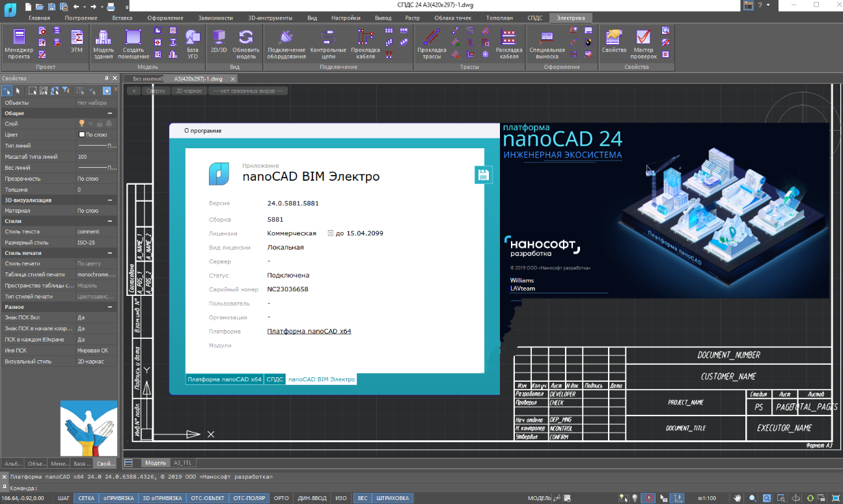Open Контрольные цепи tool
The image size is (843, 504).
coord(328,43)
